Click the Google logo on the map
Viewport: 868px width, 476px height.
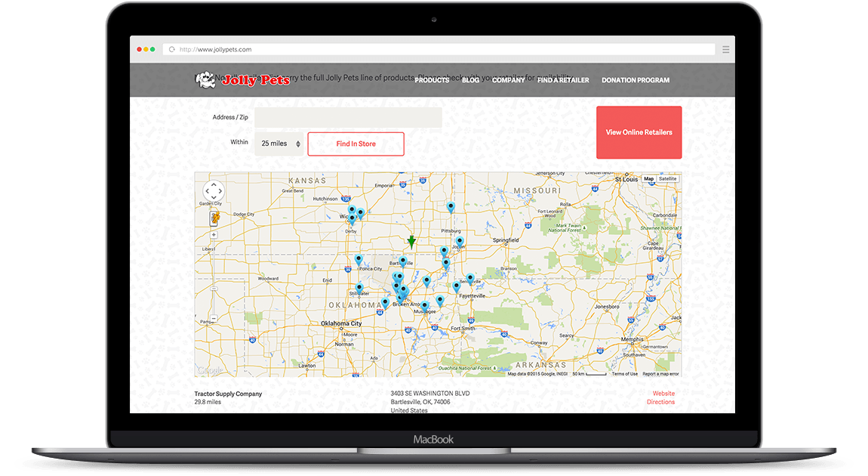pos(210,370)
